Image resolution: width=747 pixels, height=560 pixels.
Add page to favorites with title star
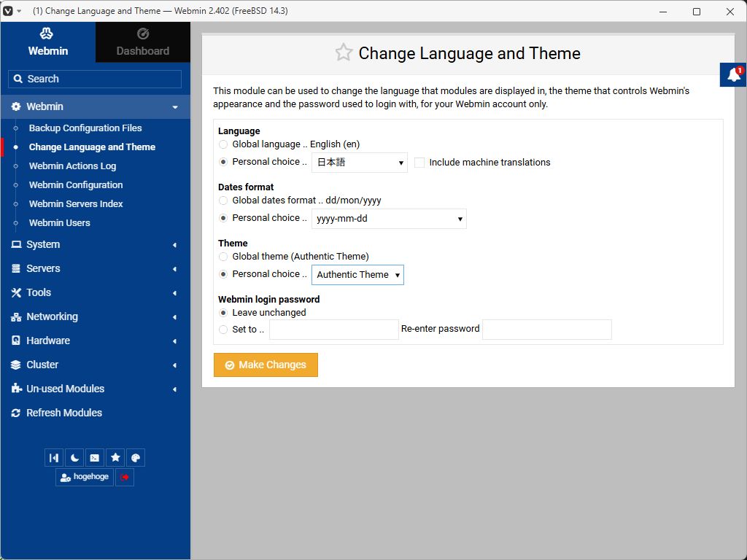pyautogui.click(x=344, y=52)
